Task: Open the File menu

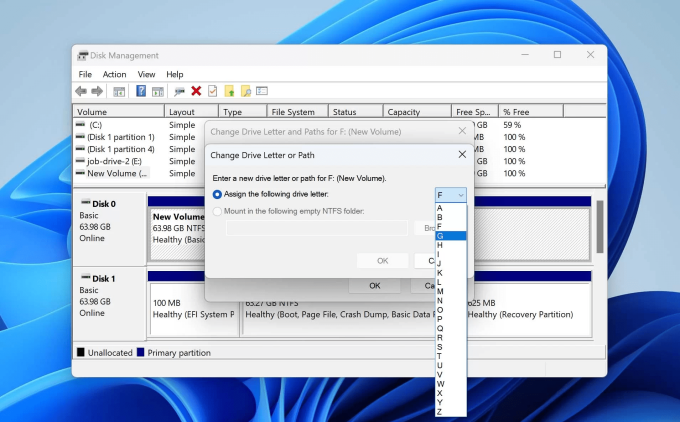Action: pos(85,74)
